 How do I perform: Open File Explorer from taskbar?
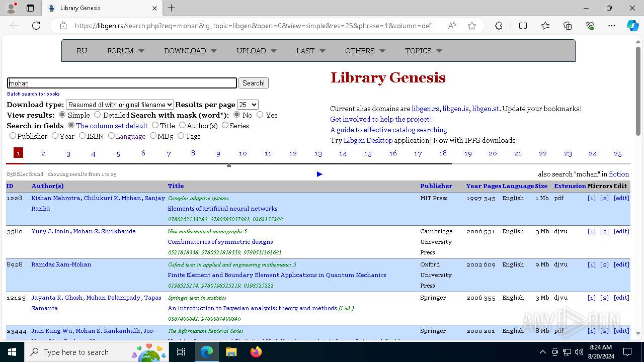point(231,352)
